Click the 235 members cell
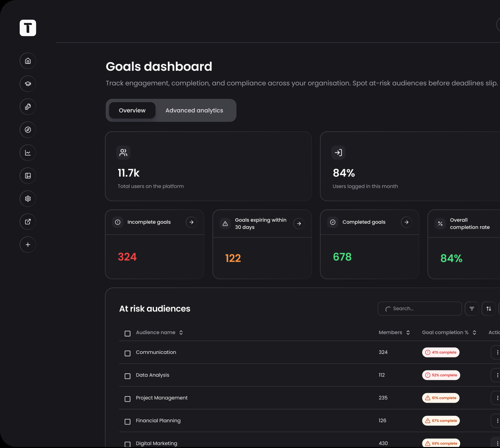 point(383,398)
